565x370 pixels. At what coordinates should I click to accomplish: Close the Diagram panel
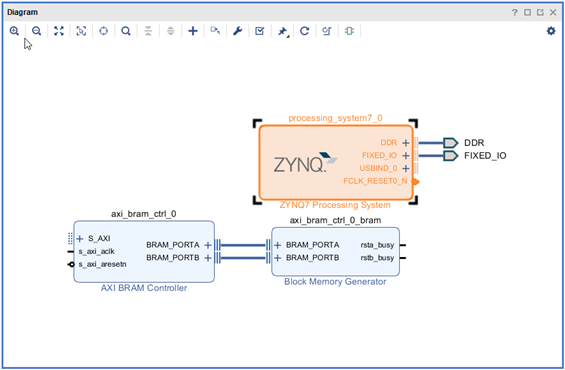(x=553, y=13)
